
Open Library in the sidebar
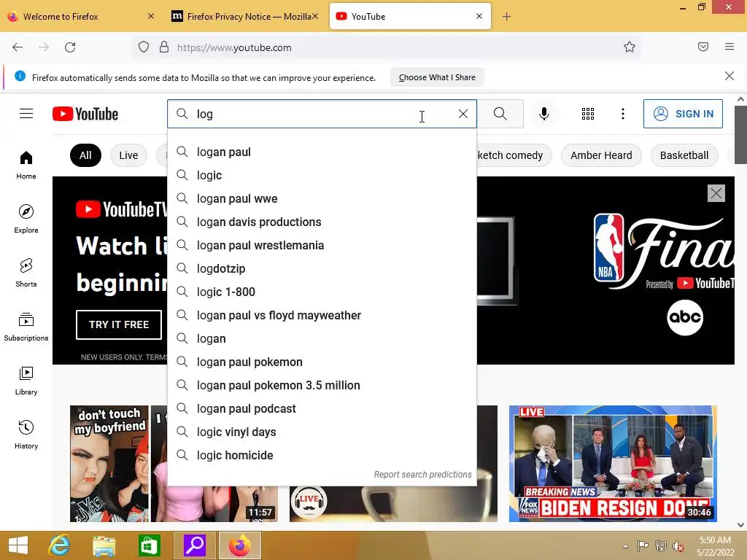point(26,381)
